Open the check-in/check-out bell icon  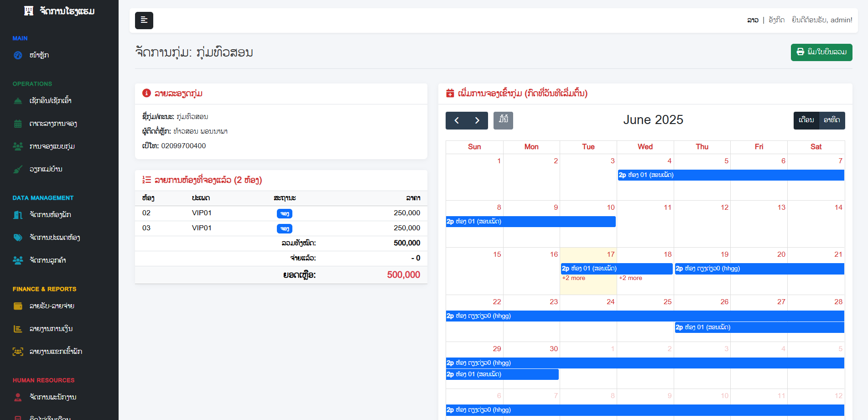click(x=18, y=101)
